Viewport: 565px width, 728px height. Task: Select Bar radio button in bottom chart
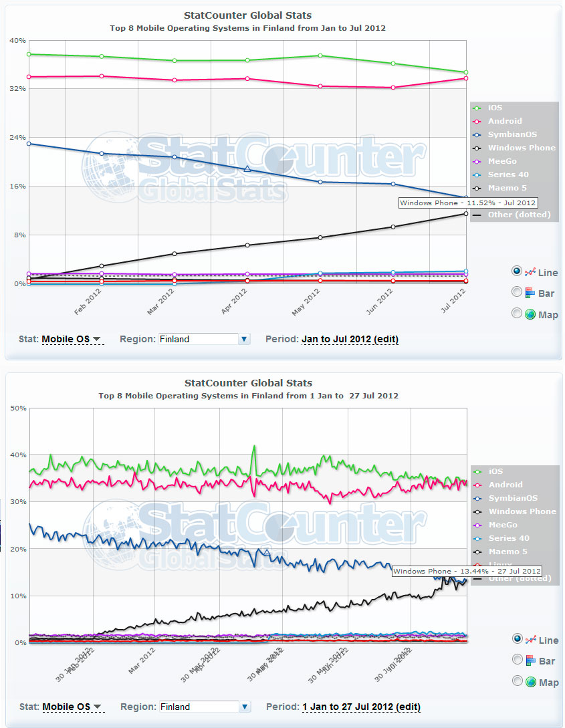[517, 660]
